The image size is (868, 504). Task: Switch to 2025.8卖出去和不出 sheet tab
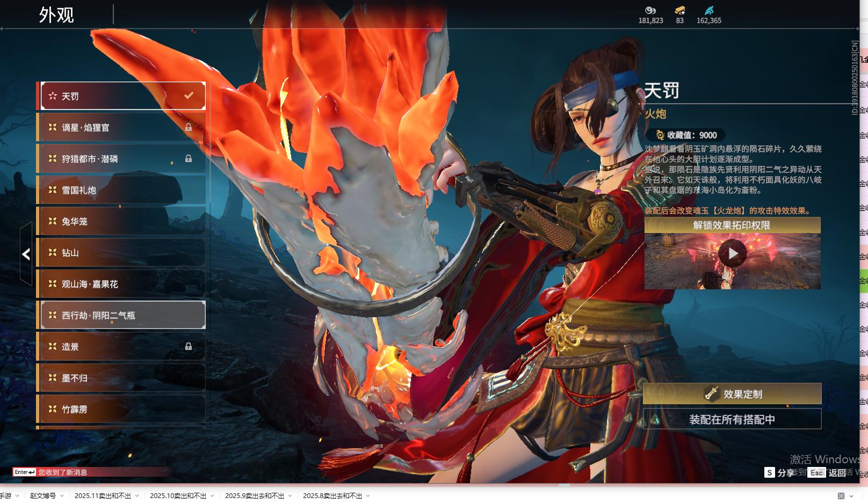(x=332, y=496)
